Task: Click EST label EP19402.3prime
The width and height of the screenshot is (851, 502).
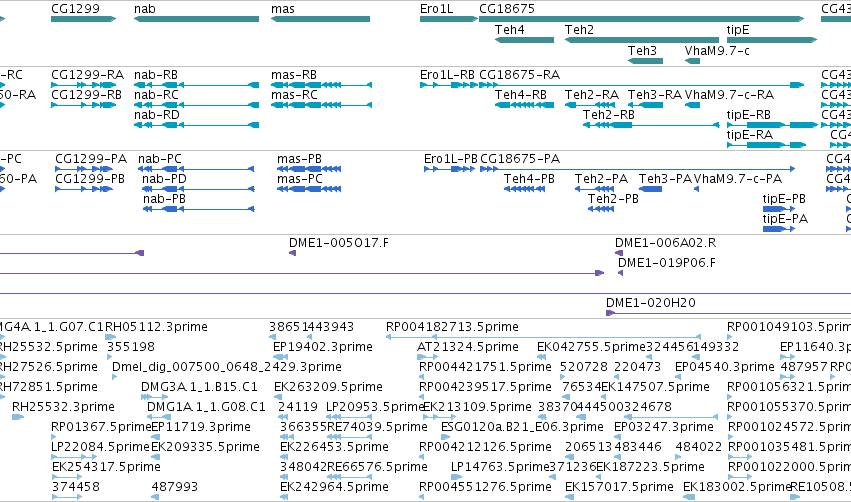Action: tap(322, 347)
